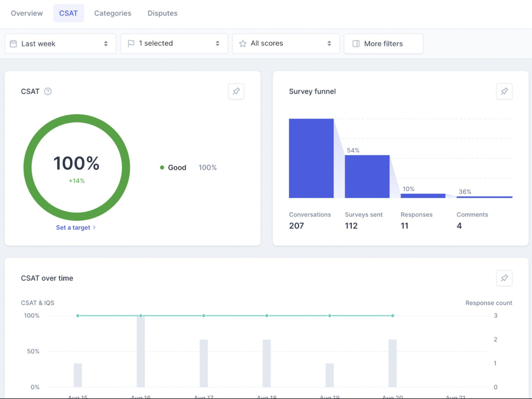Open the All scores dropdown
Screen dimensions: 532x399
click(286, 44)
